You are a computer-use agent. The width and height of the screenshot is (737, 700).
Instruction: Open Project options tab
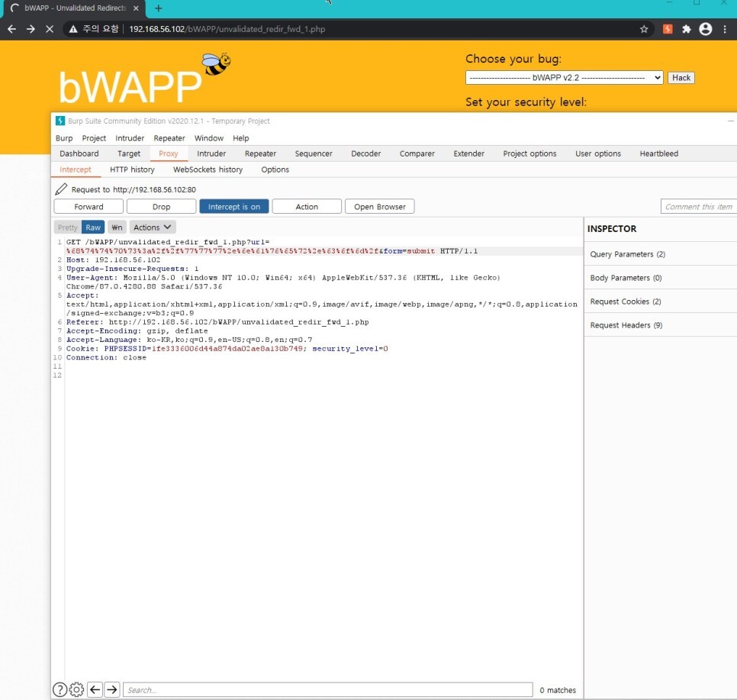tap(529, 153)
